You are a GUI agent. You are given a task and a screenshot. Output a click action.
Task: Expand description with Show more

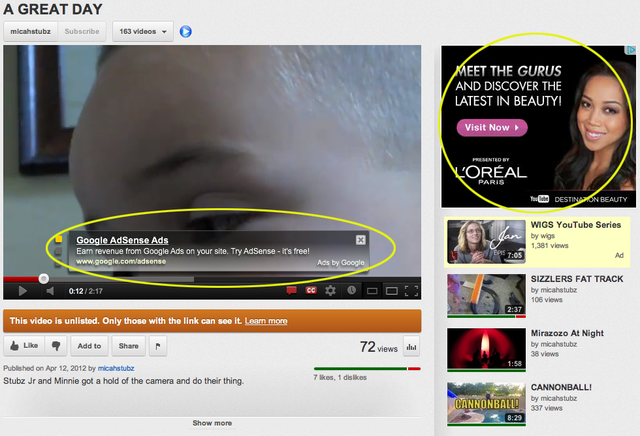[x=212, y=423]
